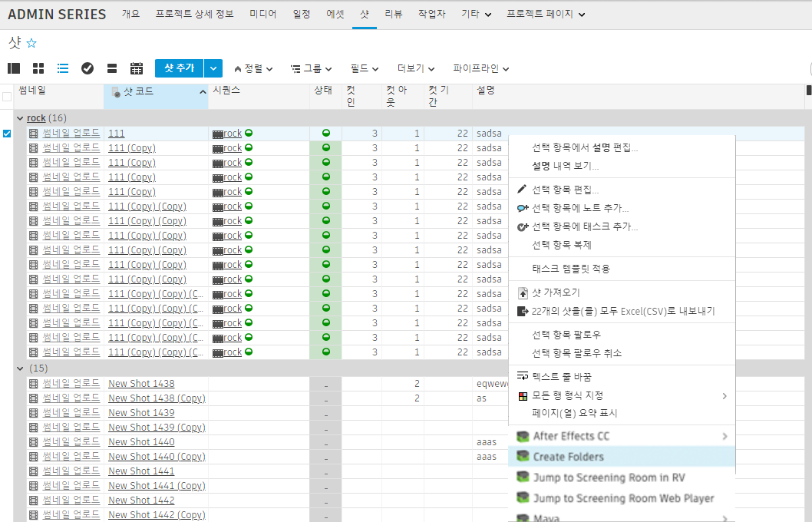Switch to card row view icon
812x522 pixels.
112,68
